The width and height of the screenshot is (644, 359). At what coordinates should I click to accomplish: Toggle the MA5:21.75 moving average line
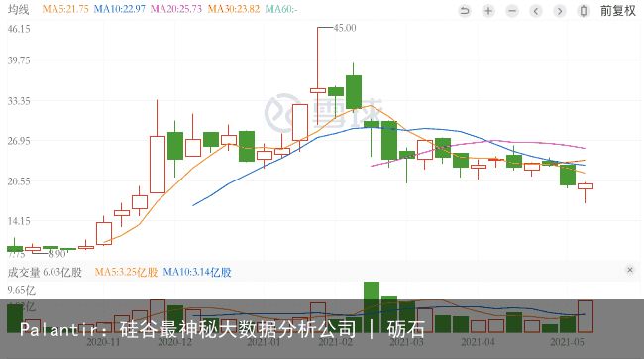click(65, 9)
